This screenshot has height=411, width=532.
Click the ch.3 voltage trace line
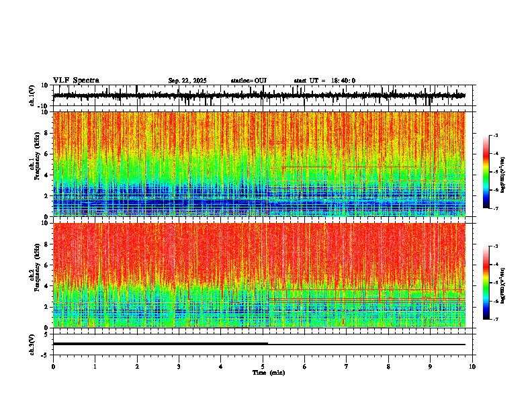(x=259, y=344)
